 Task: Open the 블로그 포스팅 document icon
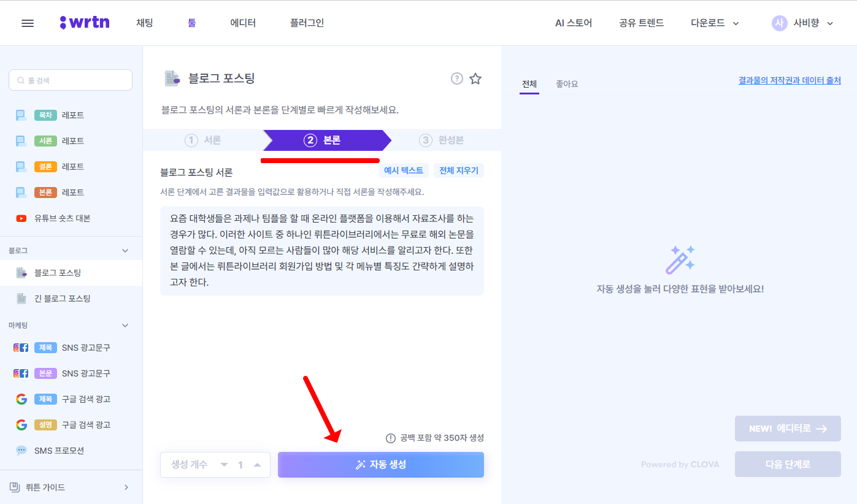coord(21,273)
